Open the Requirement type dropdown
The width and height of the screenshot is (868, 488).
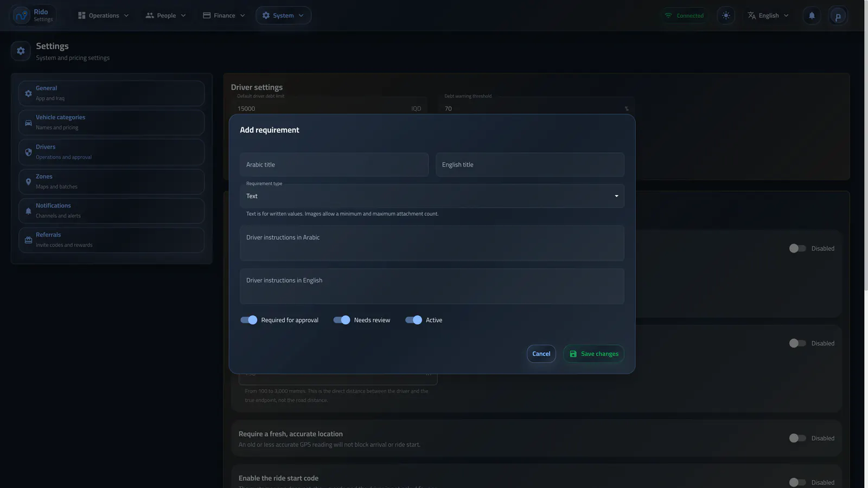(432, 196)
